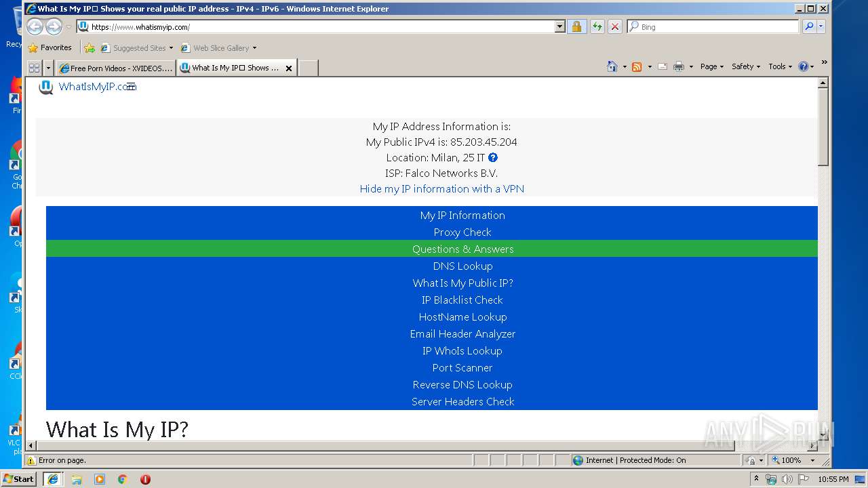
Task: Go back with the Back arrow button
Action: [x=35, y=26]
